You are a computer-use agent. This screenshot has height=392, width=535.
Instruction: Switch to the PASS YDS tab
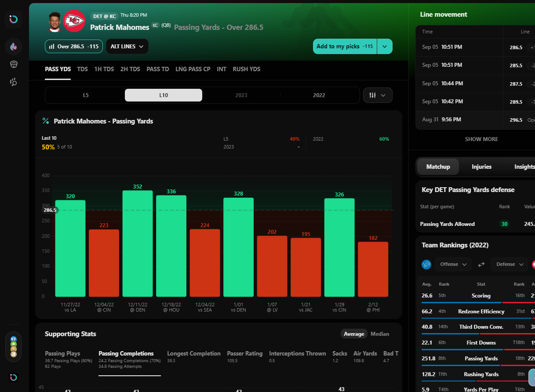(x=58, y=69)
